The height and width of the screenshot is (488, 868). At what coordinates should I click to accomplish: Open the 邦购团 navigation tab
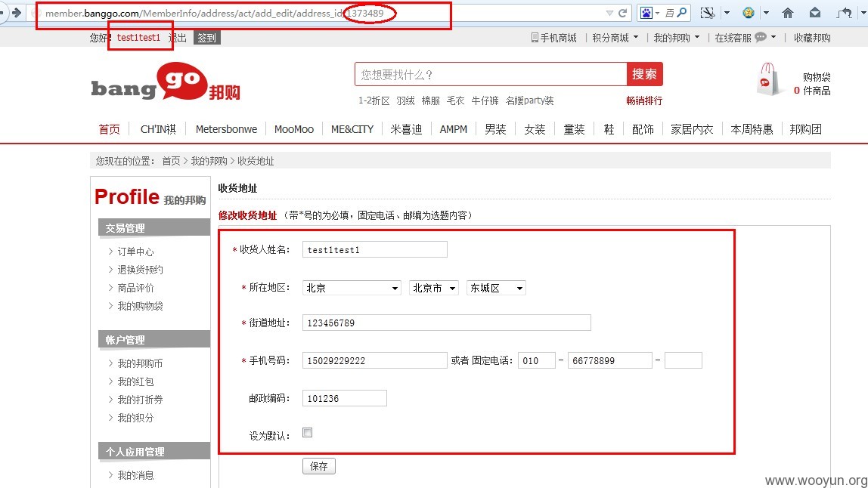tap(805, 129)
